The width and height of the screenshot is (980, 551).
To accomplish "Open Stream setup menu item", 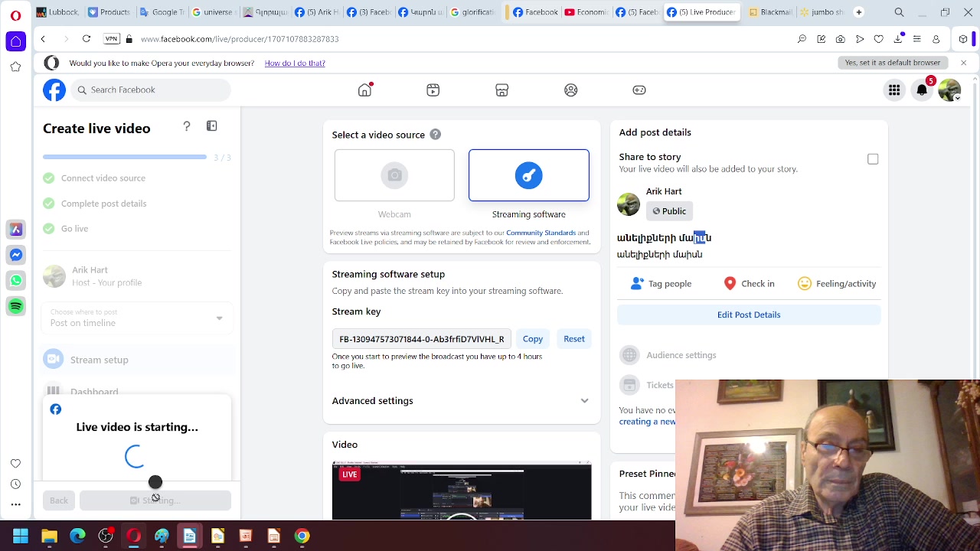I will click(x=100, y=360).
